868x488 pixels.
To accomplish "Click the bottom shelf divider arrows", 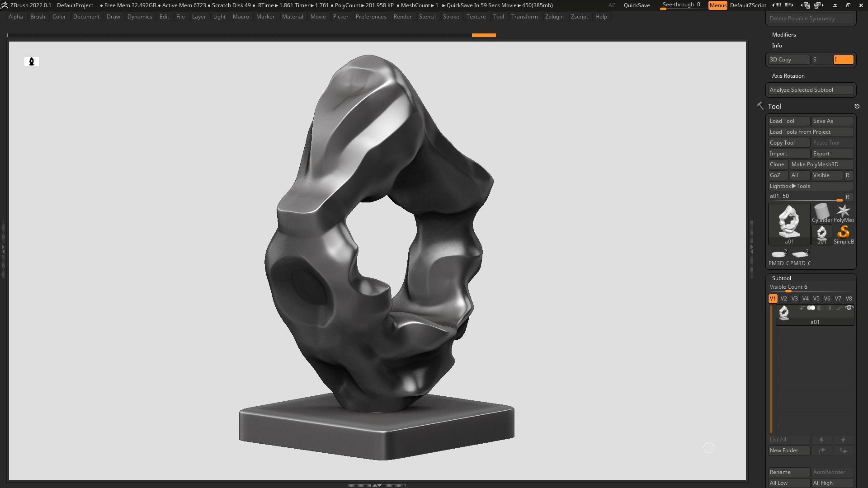I will click(377, 485).
